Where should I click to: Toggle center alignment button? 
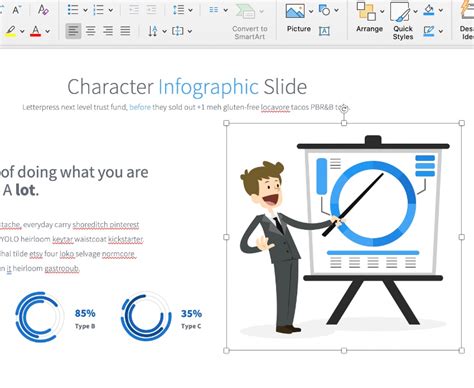coord(91,31)
